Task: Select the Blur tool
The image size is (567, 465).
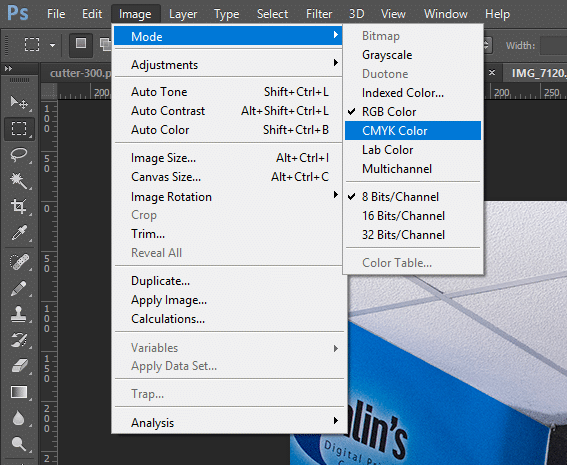Action: point(19,418)
